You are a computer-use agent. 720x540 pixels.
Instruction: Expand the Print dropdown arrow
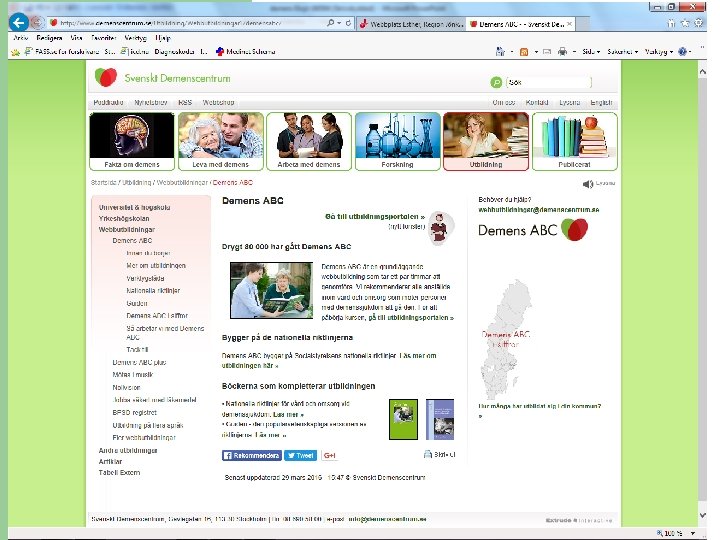coord(574,52)
